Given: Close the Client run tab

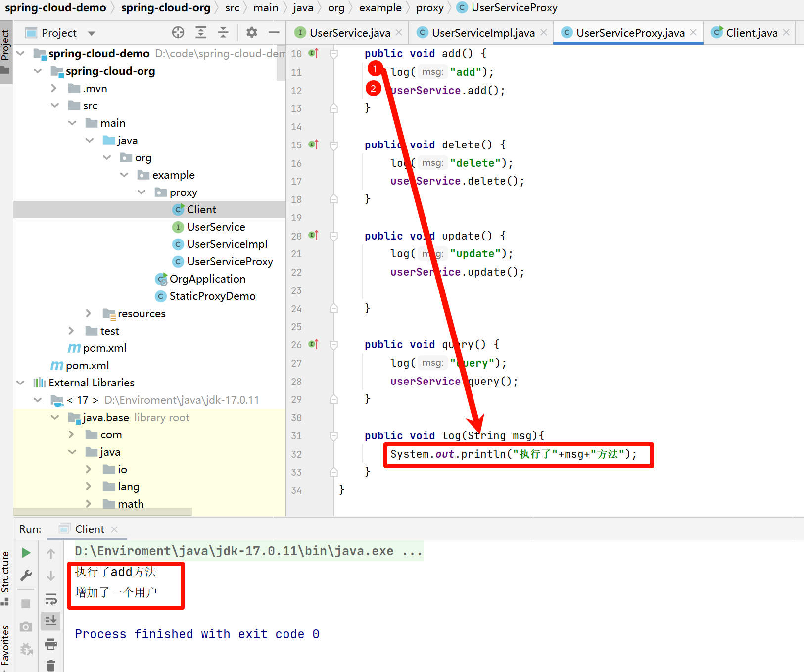Looking at the screenshot, I should point(114,529).
